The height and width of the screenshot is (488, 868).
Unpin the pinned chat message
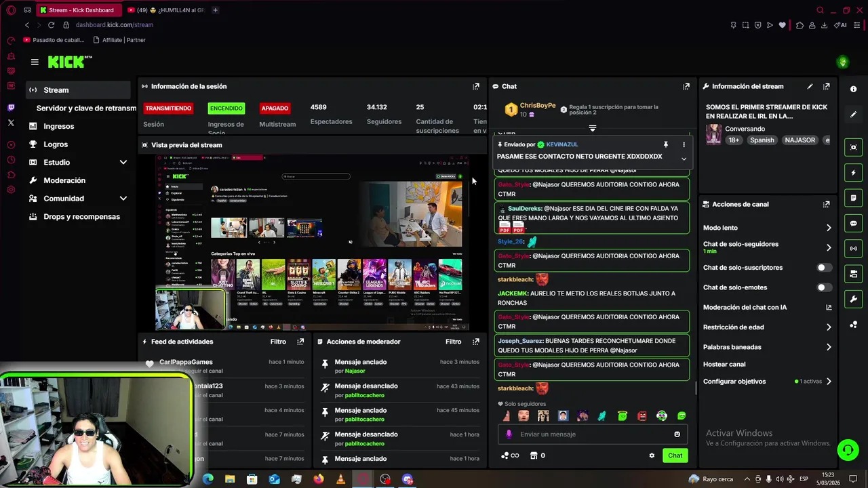pos(666,144)
